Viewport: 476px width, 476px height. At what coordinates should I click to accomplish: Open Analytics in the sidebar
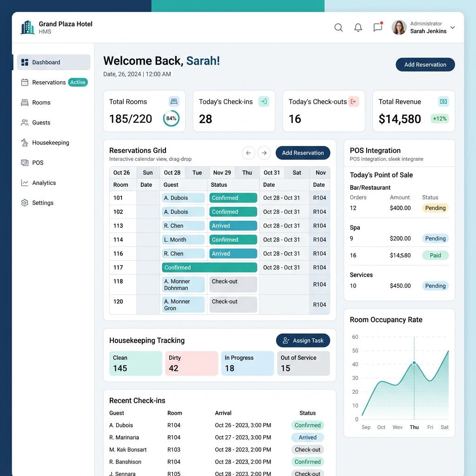(38, 182)
